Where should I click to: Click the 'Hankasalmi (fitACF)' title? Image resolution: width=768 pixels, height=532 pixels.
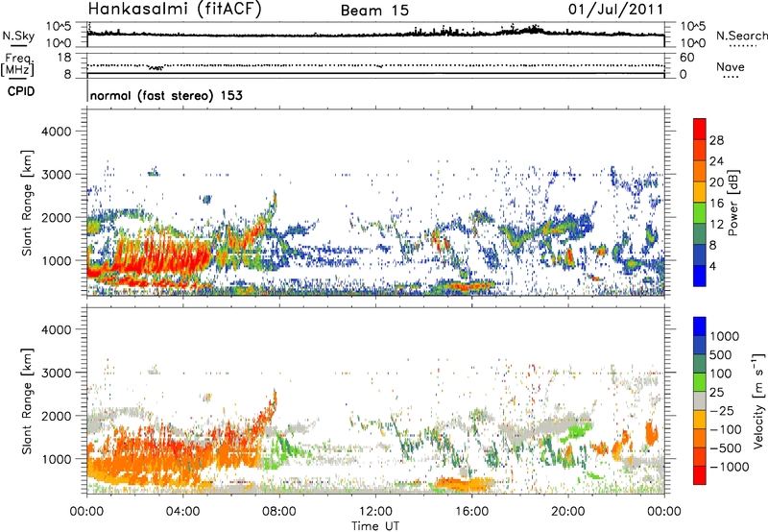click(175, 9)
